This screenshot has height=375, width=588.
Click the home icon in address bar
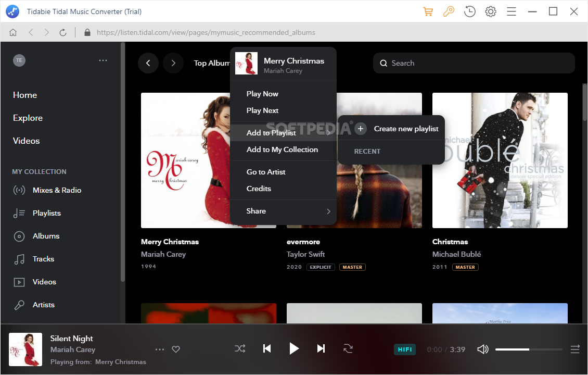(x=13, y=32)
